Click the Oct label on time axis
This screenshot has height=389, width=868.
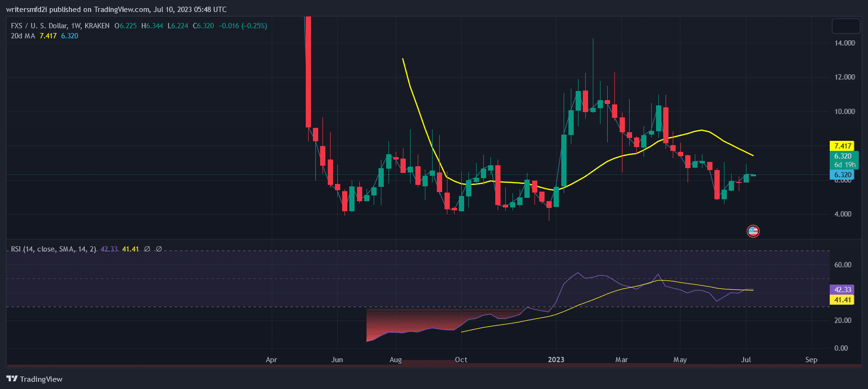pos(461,360)
